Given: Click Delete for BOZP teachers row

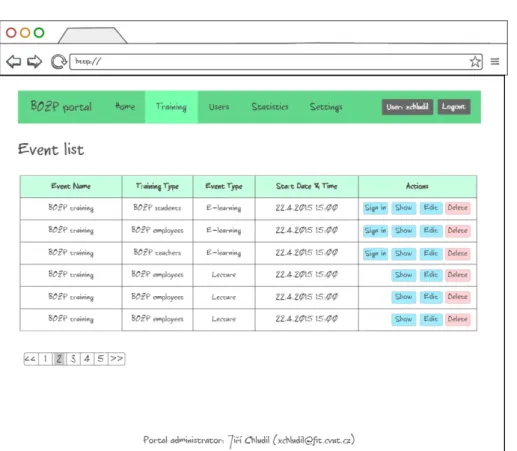Looking at the screenshot, I should (x=458, y=254).
